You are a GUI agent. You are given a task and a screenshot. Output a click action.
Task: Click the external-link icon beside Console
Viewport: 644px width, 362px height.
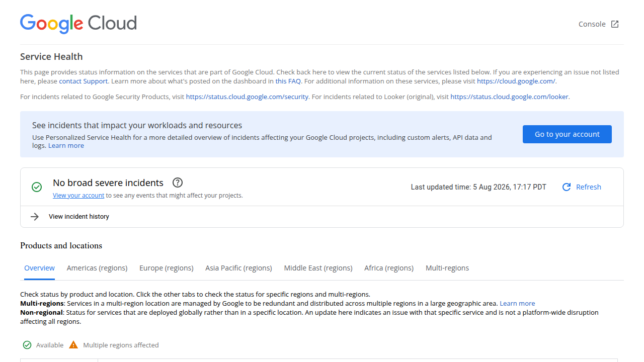pos(615,24)
